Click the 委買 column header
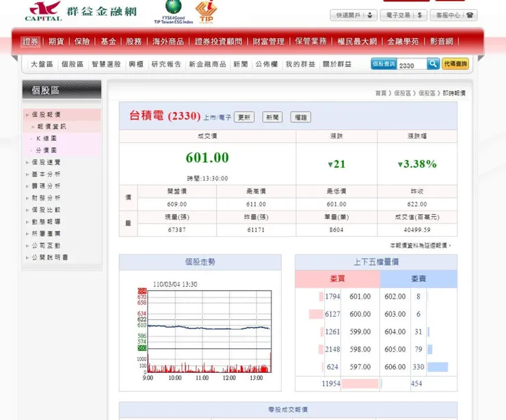The height and width of the screenshot is (420, 506). pos(338,278)
